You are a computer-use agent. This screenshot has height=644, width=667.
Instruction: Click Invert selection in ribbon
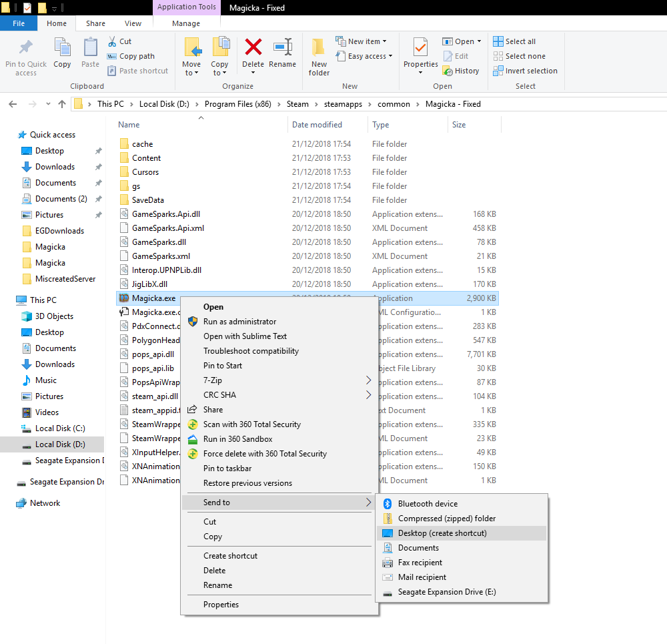click(x=525, y=71)
